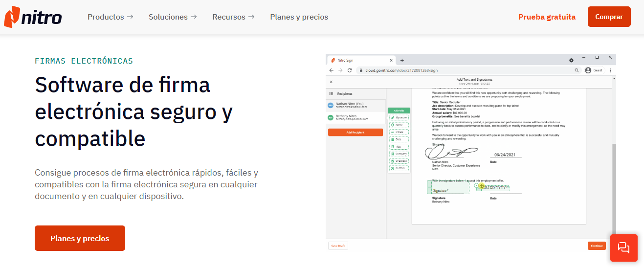Open a new tab with plus icon in demo

(402, 60)
